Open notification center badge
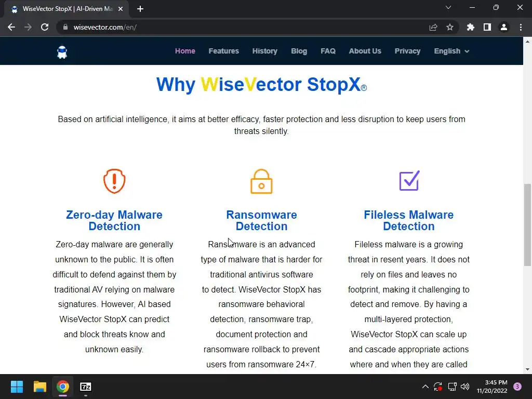 pyautogui.click(x=517, y=387)
